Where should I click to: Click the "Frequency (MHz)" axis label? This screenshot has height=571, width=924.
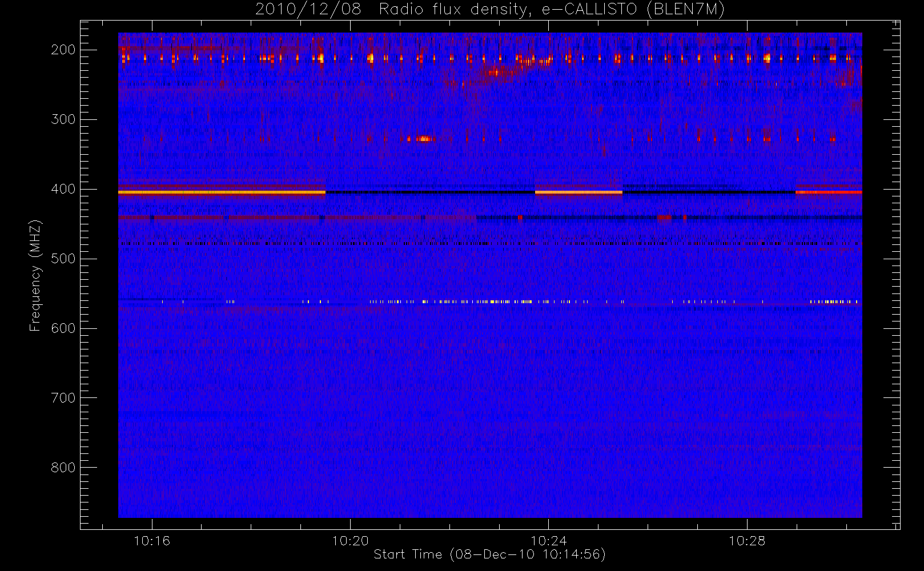click(35, 275)
